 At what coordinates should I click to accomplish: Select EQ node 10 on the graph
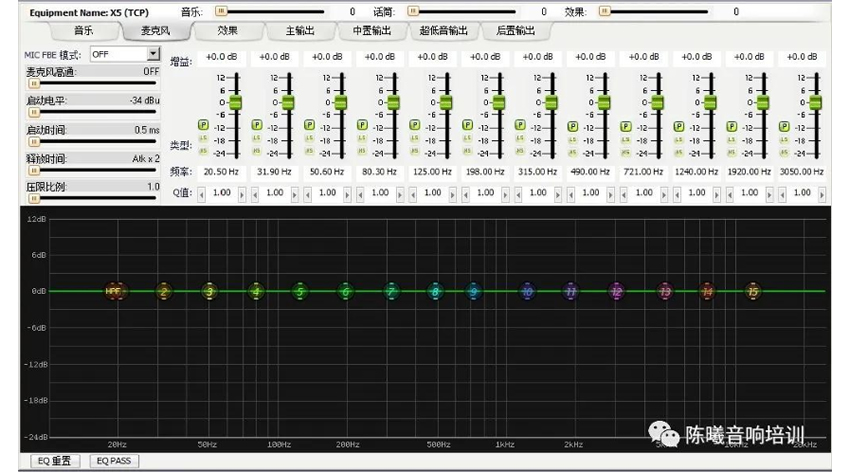point(527,292)
